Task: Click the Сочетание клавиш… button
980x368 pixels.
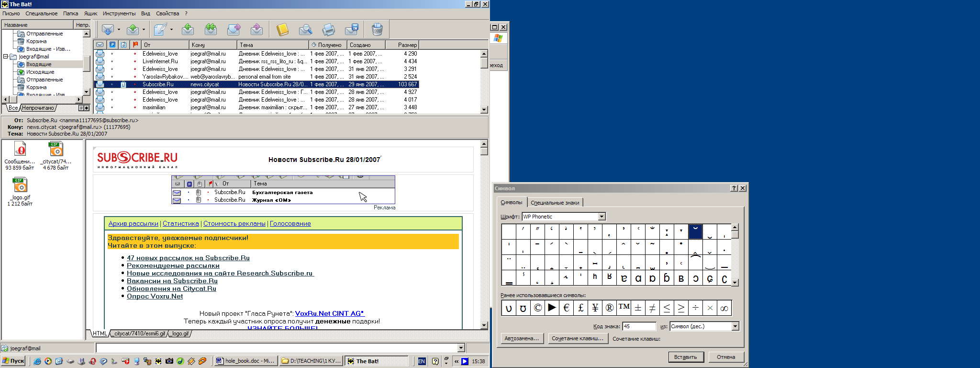Action: coord(578,338)
